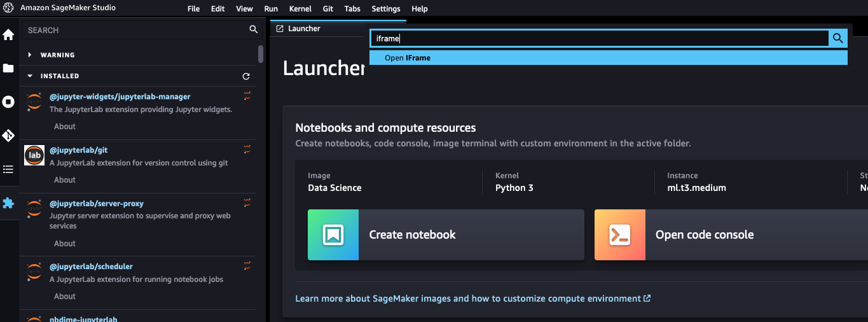Select the ml.t3.medium instance value
This screenshot has height=322, width=868.
point(696,188)
